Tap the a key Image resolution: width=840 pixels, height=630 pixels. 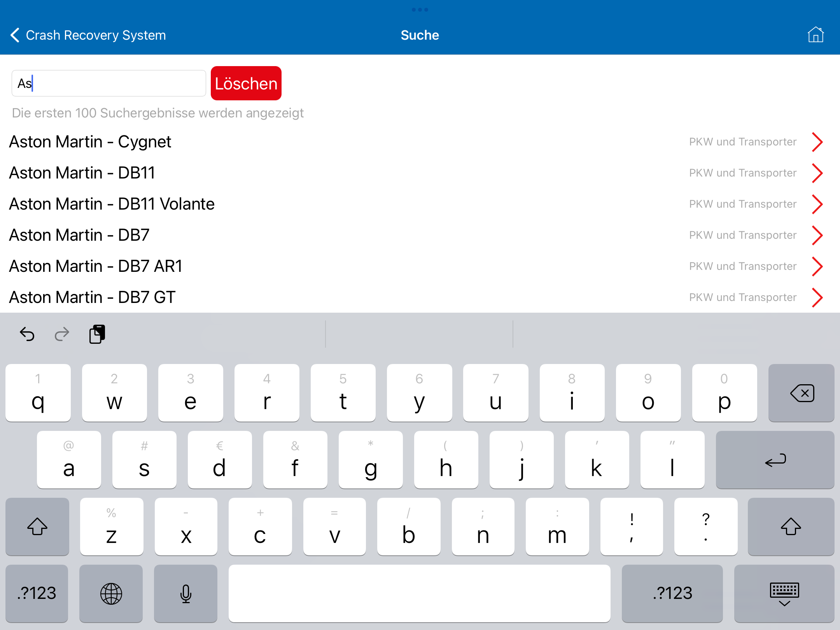[x=69, y=460]
